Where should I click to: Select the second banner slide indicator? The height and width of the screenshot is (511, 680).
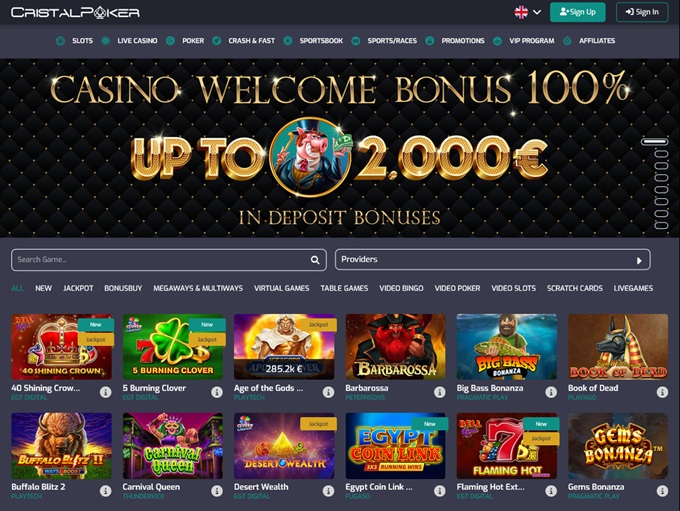pos(661,154)
